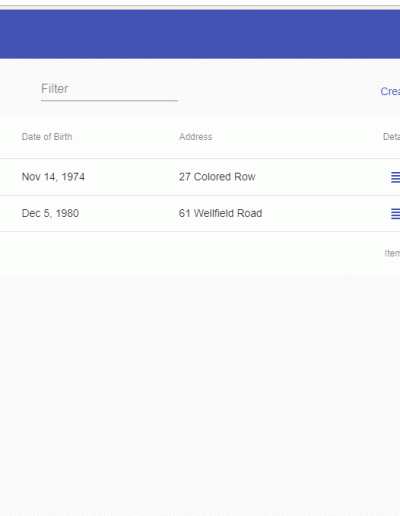The image size is (400, 516).
Task: Open details icon for 61 Wellfield Road
Action: 395,214
